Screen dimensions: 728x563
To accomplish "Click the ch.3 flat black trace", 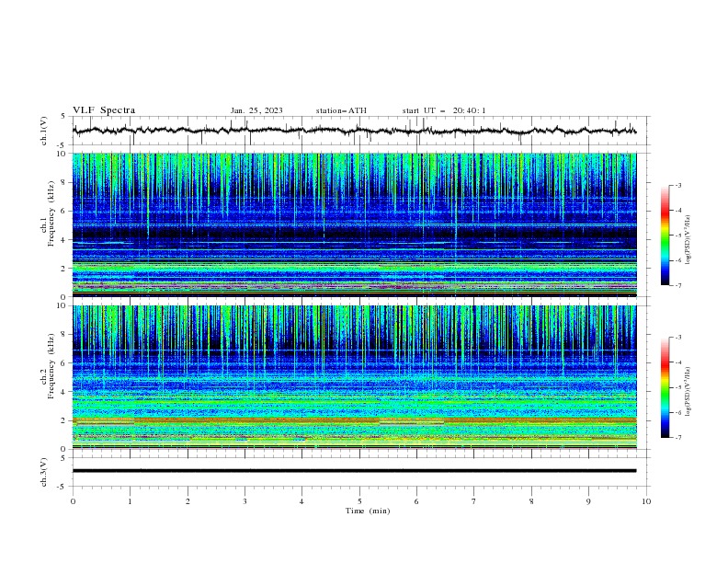I will coord(354,471).
